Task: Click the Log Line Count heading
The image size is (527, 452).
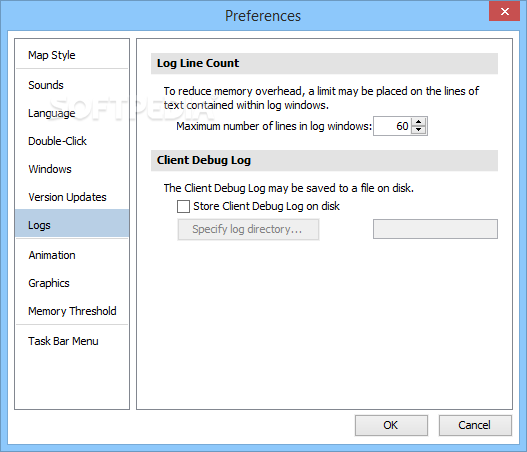Action: click(x=198, y=63)
